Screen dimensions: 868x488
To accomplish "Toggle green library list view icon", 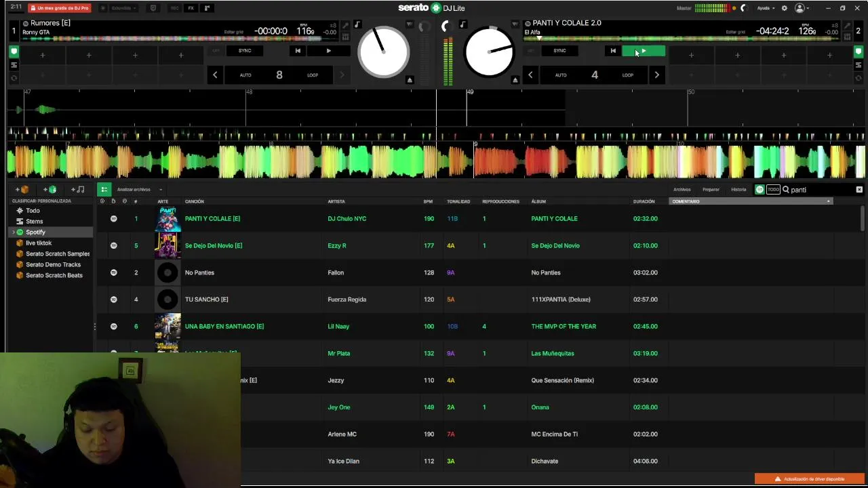I will pos(104,190).
